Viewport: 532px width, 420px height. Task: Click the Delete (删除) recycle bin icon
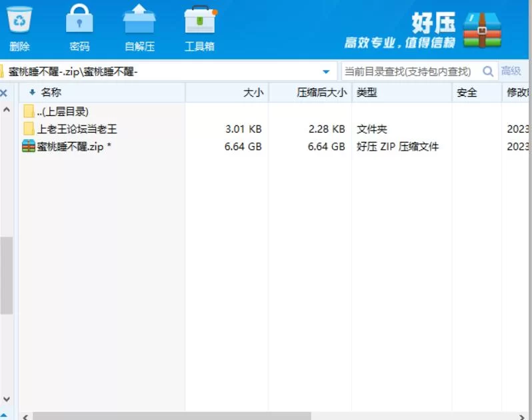[19, 20]
